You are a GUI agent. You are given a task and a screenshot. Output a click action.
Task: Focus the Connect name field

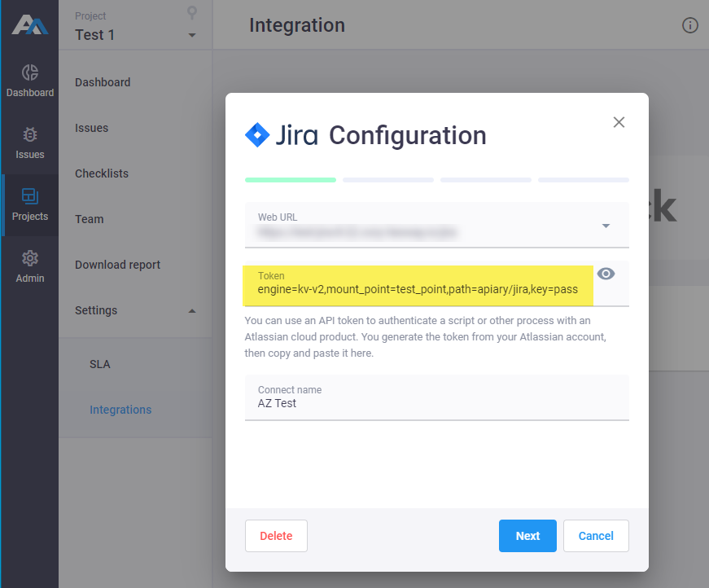pyautogui.click(x=437, y=397)
